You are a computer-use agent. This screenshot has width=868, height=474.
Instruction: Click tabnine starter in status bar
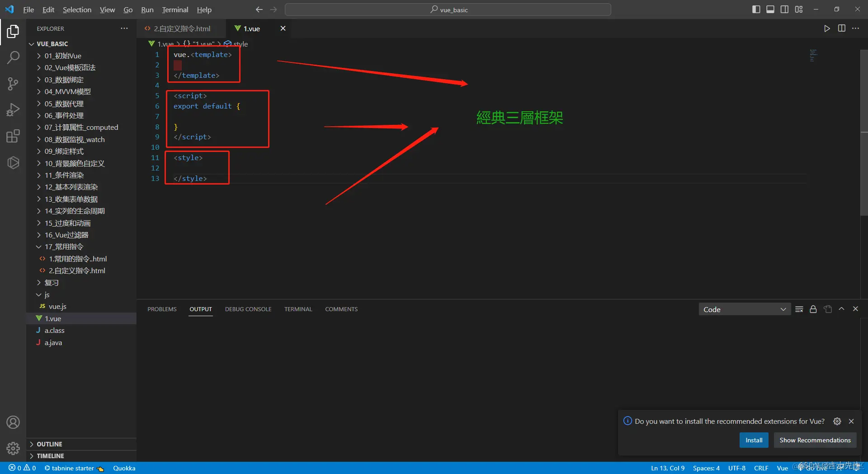coord(74,468)
